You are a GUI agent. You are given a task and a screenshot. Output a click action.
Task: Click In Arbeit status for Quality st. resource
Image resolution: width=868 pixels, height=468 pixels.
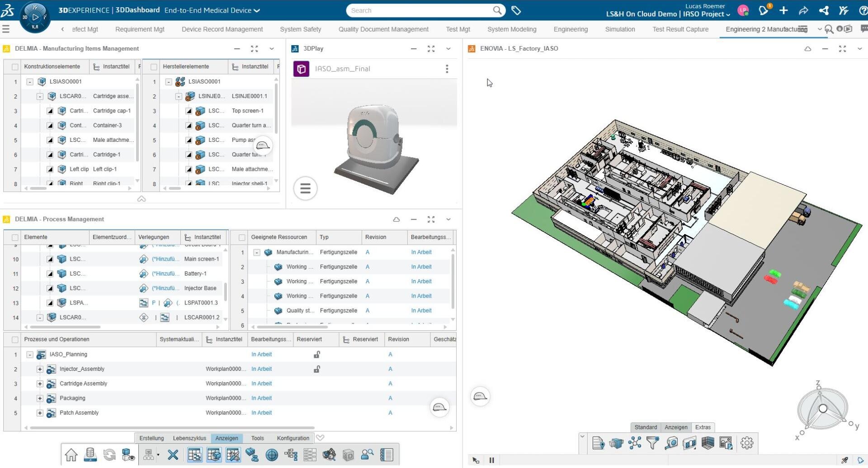coord(421,311)
